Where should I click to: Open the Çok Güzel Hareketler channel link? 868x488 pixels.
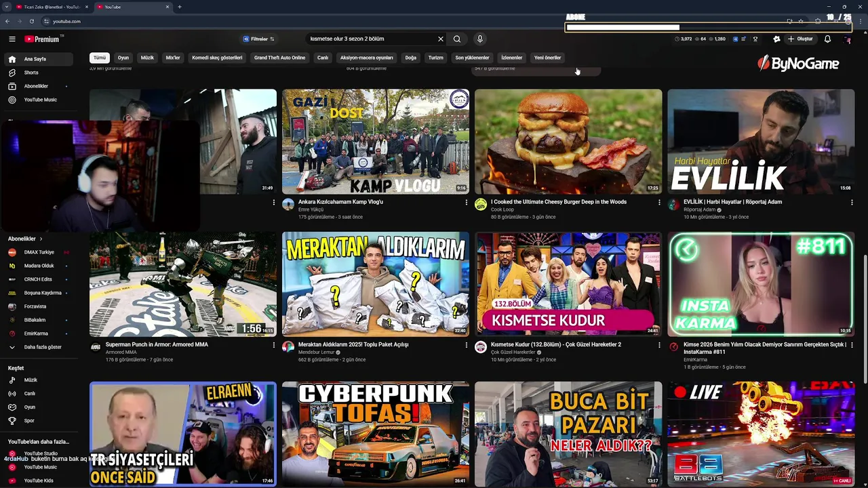[513, 352]
